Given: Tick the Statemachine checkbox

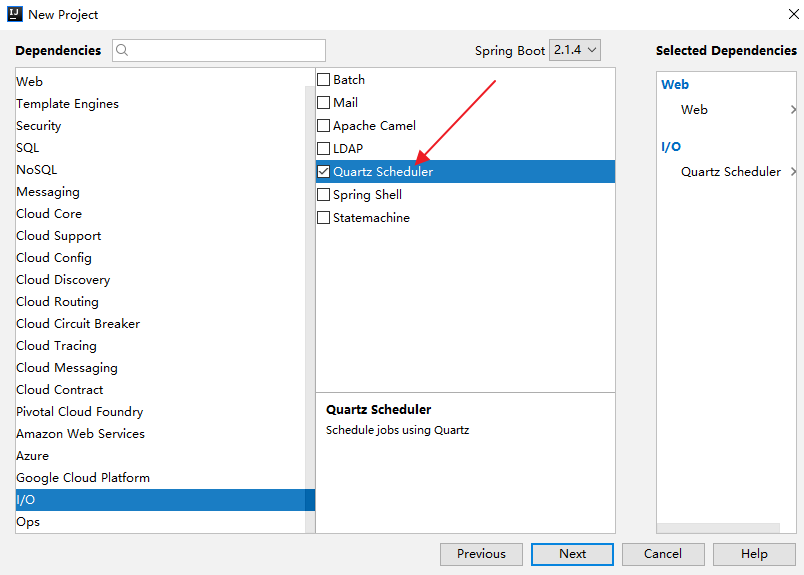Looking at the screenshot, I should click(x=324, y=217).
